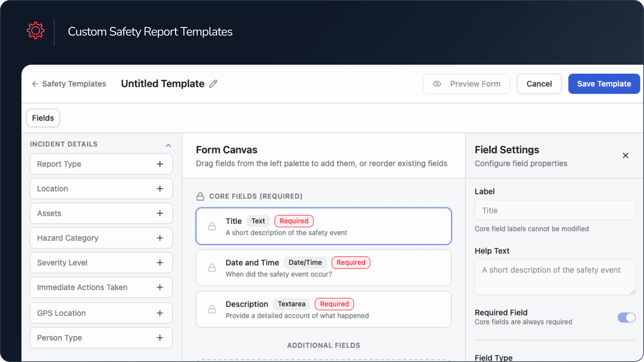Click the lock icon on the Title field
This screenshot has height=362, width=644.
tap(212, 226)
